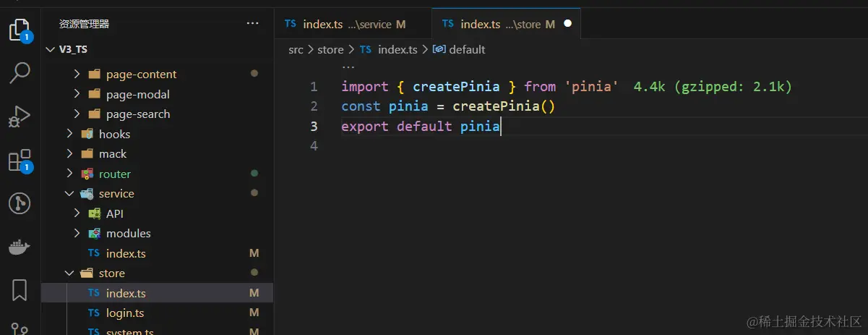
Task: Open the Git Graph icon in activity bar
Action: tap(20, 203)
